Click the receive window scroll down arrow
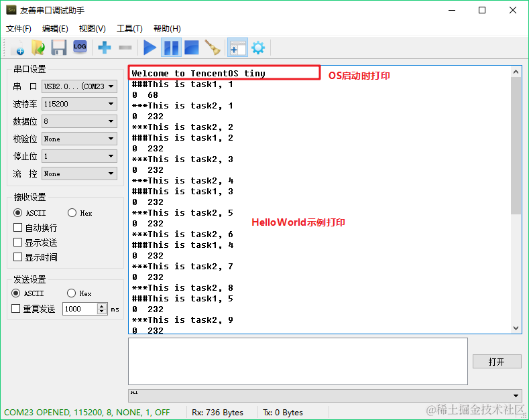This screenshot has width=529, height=420. (516, 328)
